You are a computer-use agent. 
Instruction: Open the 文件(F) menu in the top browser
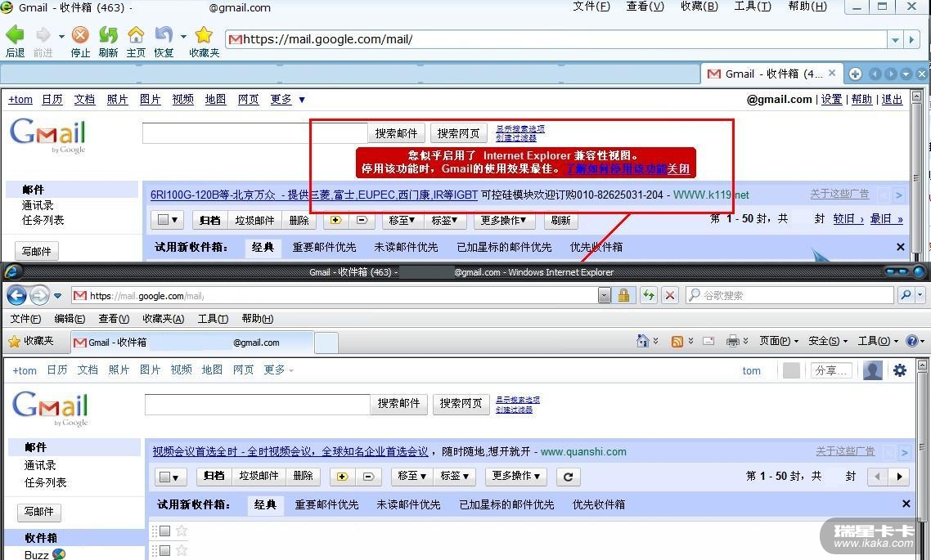591,7
